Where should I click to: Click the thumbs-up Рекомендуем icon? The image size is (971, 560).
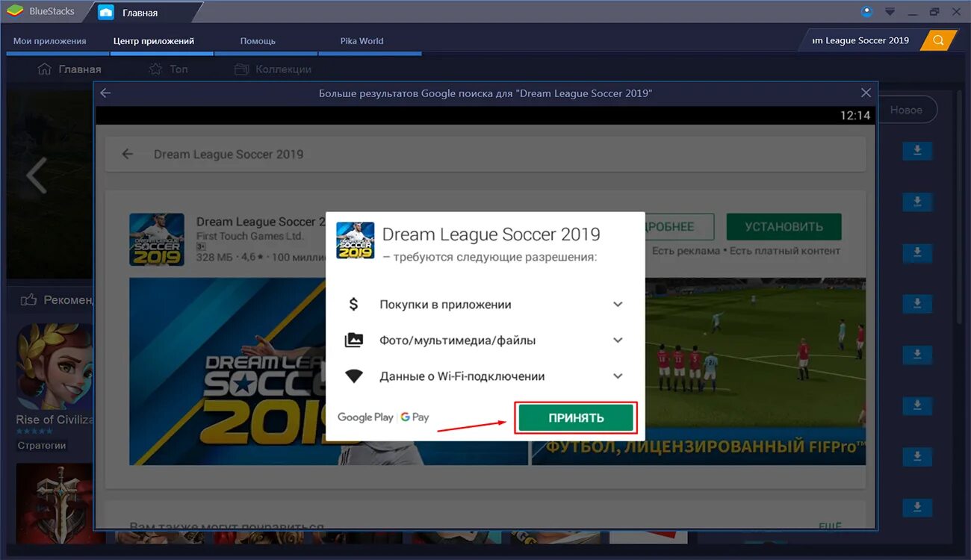point(29,300)
